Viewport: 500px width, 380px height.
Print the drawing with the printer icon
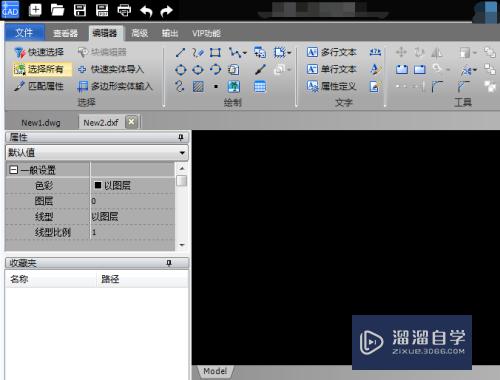pos(124,10)
